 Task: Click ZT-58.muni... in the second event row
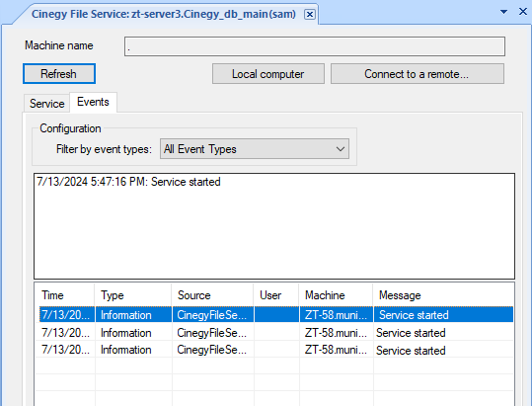coord(336,333)
